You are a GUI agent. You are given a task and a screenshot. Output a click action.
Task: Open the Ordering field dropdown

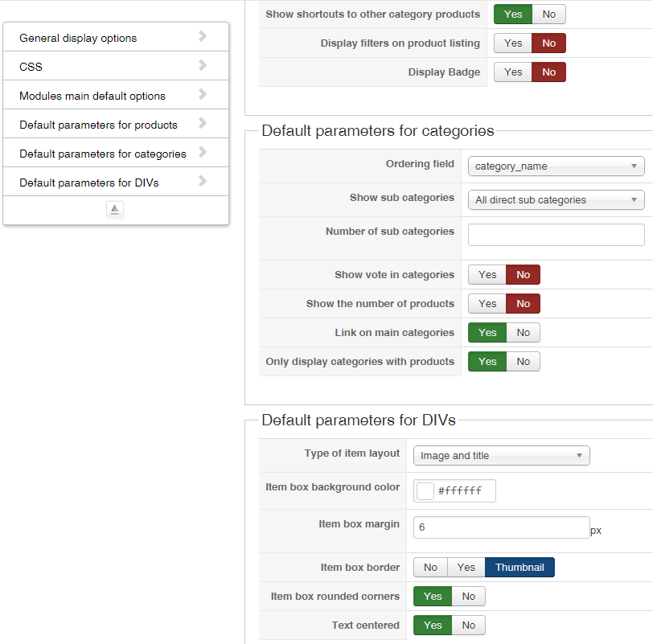point(556,166)
